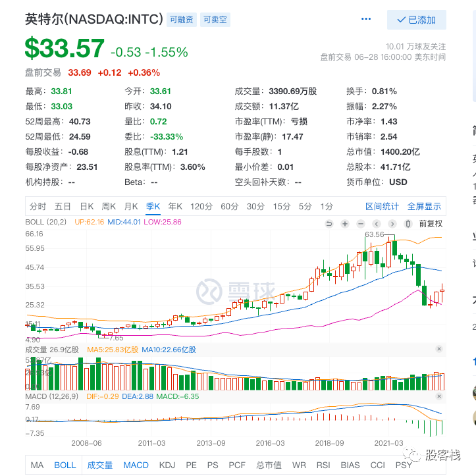Click the 7.65 low marker on chart
The image size is (476, 476).
tap(117, 338)
